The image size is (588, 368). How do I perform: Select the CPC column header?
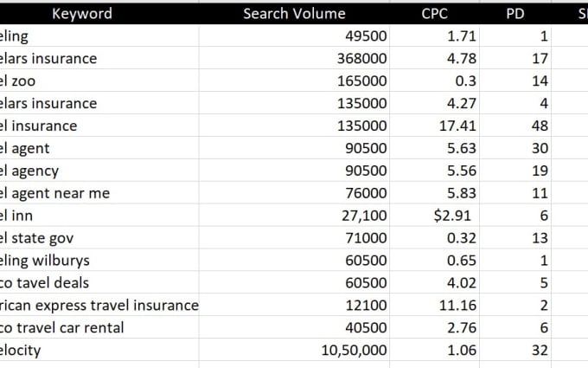[435, 14]
